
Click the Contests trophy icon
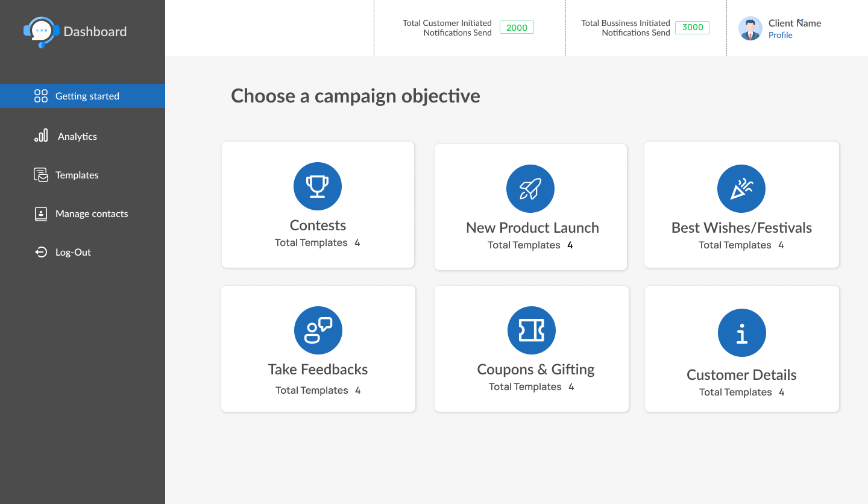click(318, 186)
